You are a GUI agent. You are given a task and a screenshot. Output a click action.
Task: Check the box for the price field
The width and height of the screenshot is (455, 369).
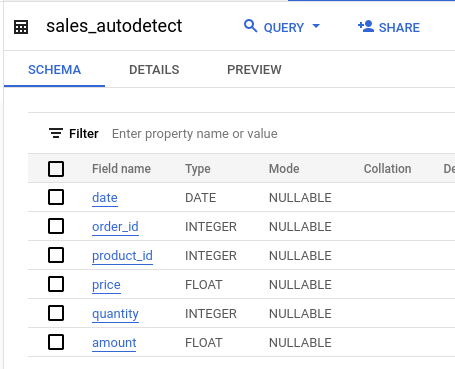tap(56, 284)
